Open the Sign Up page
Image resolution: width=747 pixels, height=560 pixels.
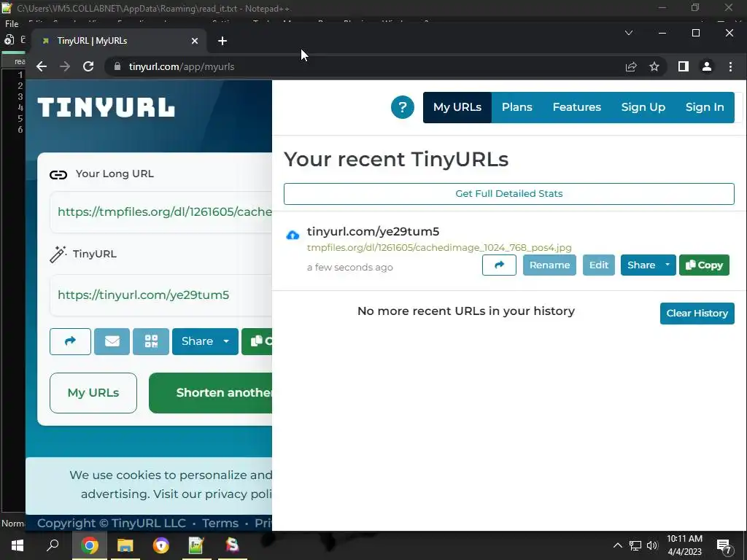(x=643, y=107)
